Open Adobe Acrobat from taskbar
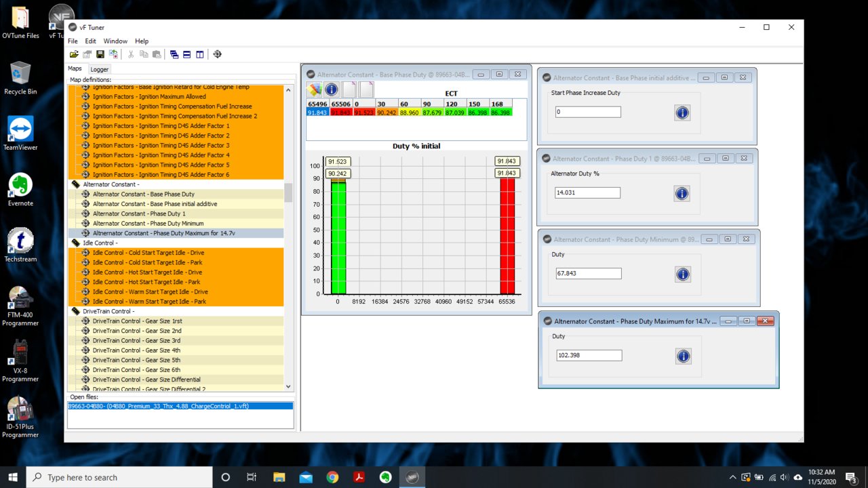Viewport: 868px width, 488px height. tap(359, 477)
